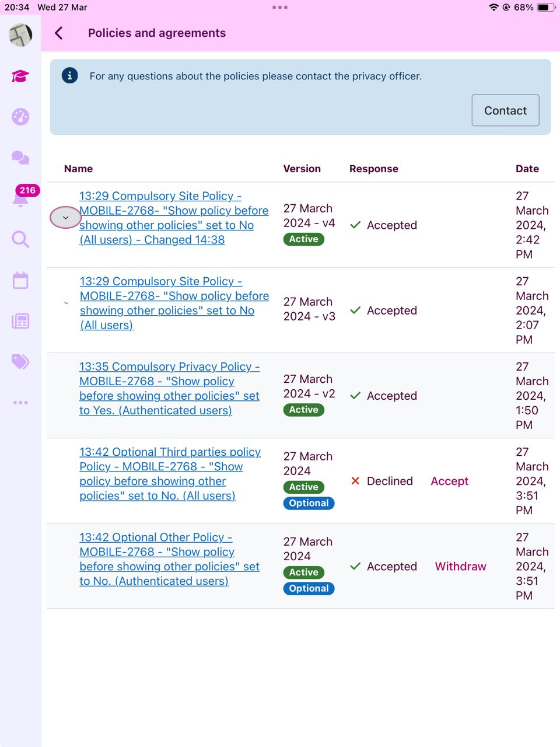Collapse the highlighted chevron beside the v4 policy
Screen dimensions: 560x747
click(x=65, y=218)
